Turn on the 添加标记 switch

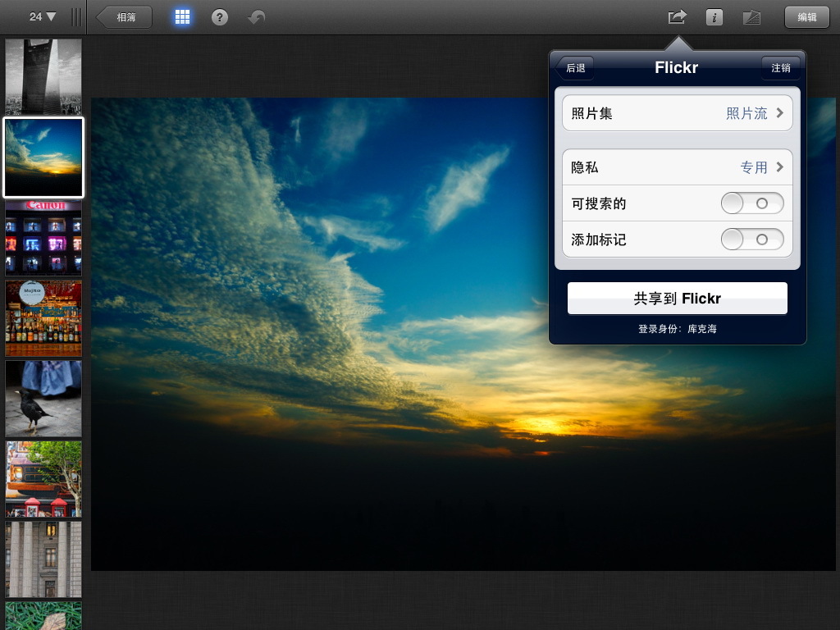click(751, 240)
